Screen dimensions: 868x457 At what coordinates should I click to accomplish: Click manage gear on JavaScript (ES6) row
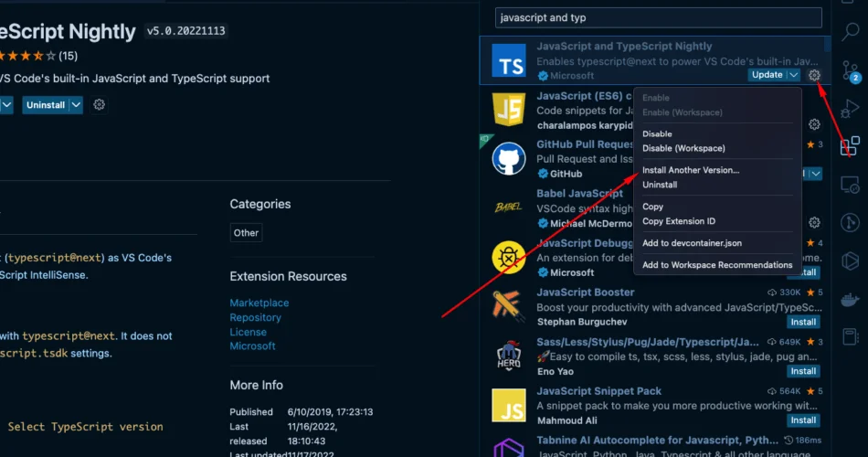tap(814, 124)
